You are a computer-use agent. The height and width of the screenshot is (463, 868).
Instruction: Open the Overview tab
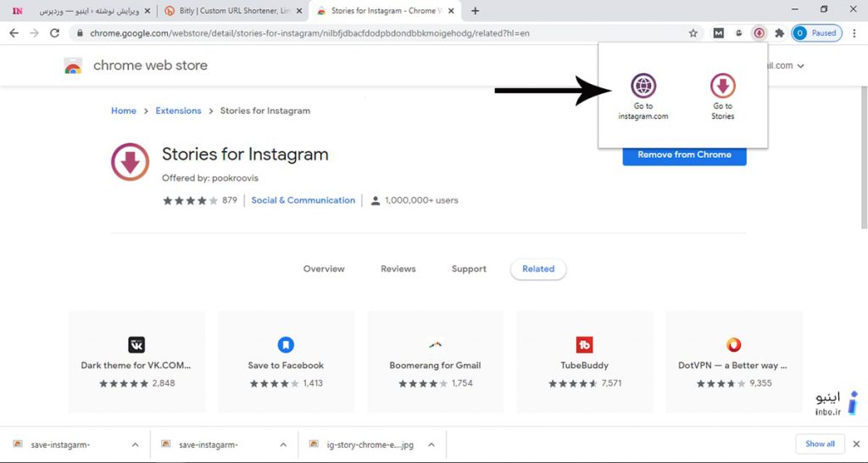pos(324,269)
